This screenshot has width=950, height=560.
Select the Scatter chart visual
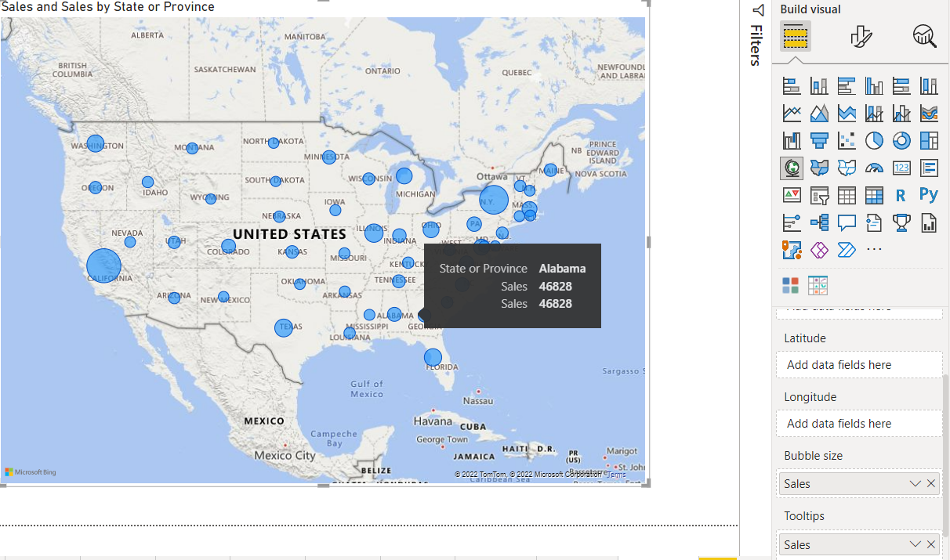pos(847,141)
